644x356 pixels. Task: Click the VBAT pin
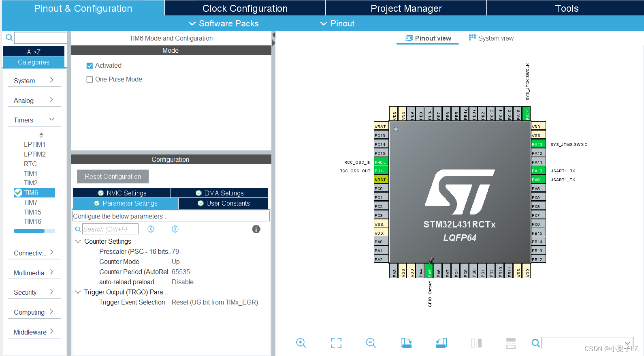click(381, 126)
